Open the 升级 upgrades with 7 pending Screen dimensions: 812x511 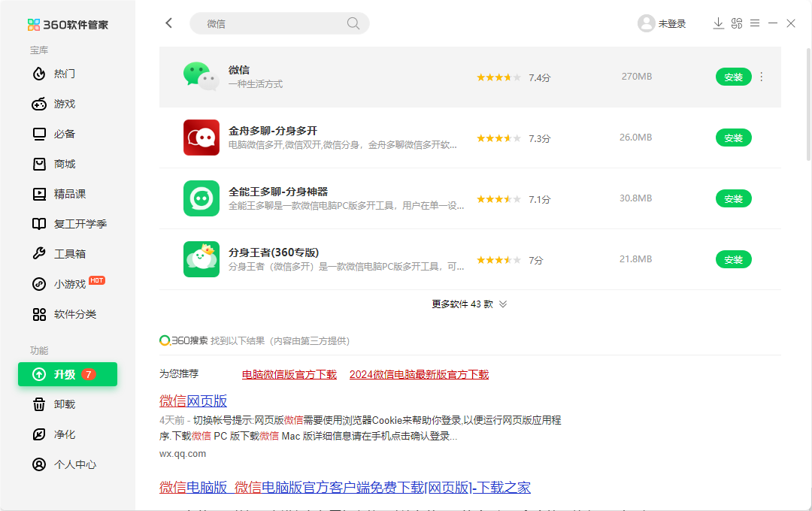click(67, 373)
